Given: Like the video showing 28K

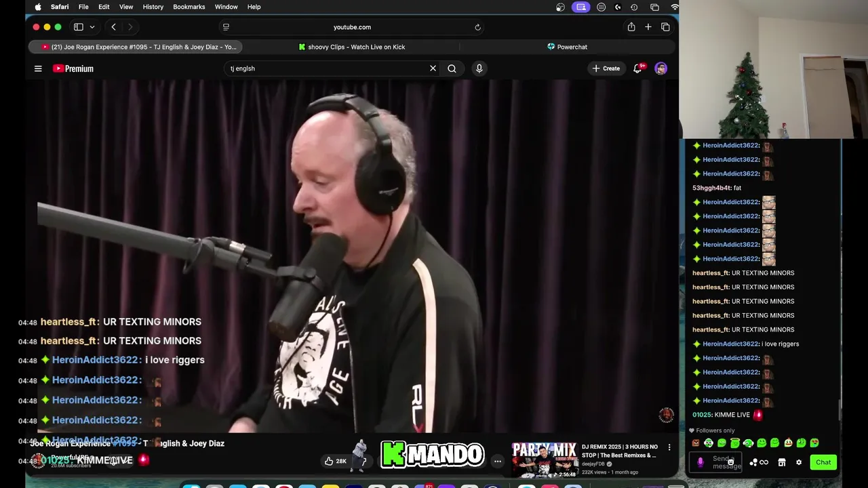Looking at the screenshot, I should (336, 461).
